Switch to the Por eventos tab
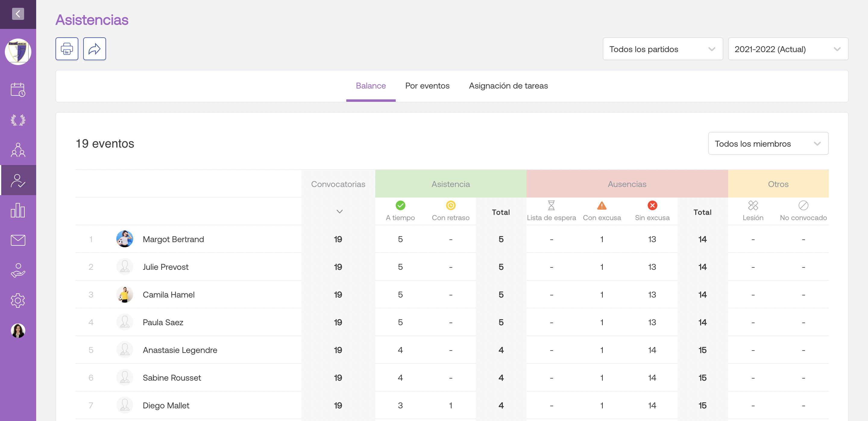This screenshot has height=421, width=868. click(x=427, y=86)
